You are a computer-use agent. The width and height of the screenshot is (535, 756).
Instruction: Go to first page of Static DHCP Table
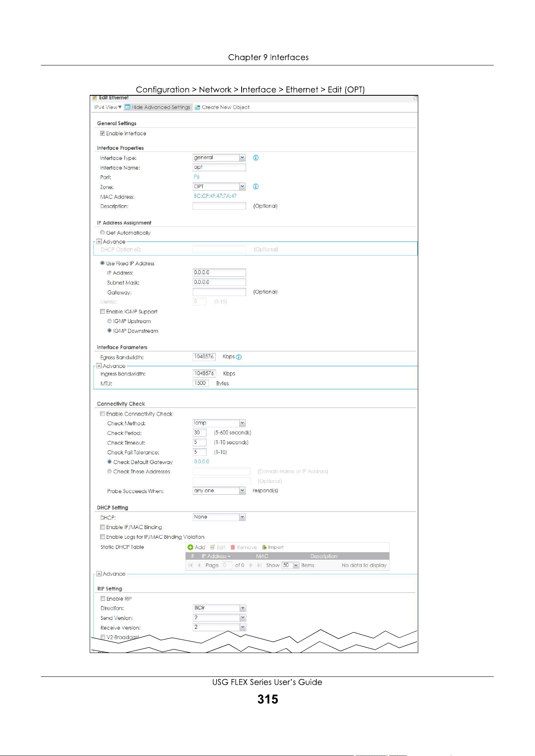pos(190,565)
